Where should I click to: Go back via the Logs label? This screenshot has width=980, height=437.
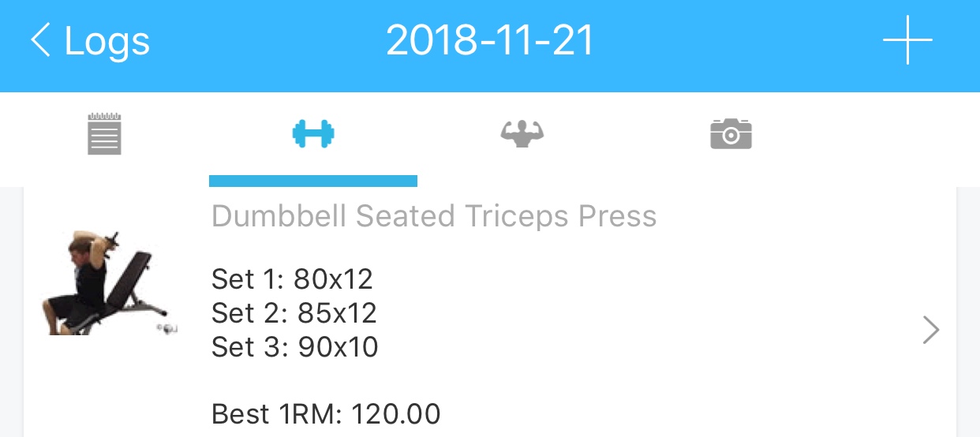point(107,41)
